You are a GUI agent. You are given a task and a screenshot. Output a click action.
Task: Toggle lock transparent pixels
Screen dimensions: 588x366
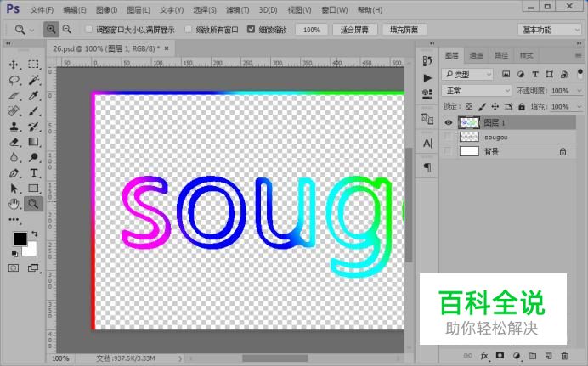point(469,107)
